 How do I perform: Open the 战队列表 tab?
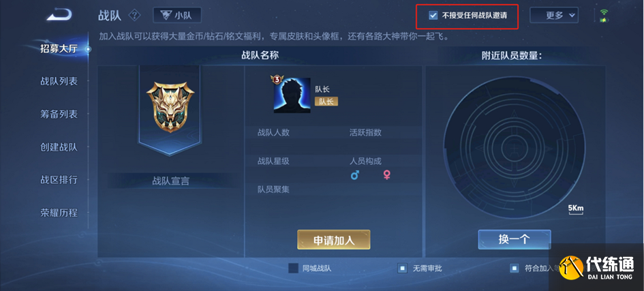(x=59, y=81)
